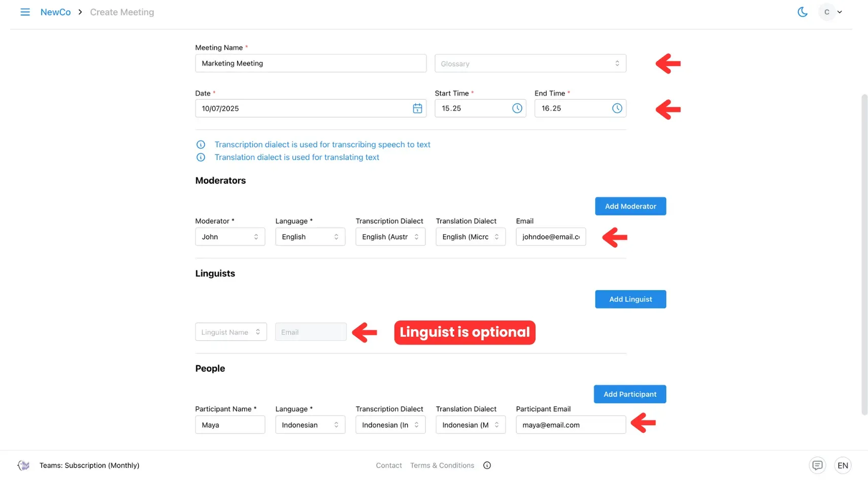Viewport: 868px width, 480px height.
Task: Click the audio waveform logo icon
Action: point(24,465)
